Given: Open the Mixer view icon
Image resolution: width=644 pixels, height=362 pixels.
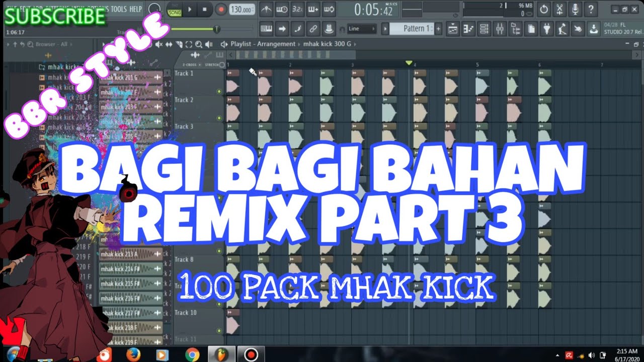Looking at the screenshot, I should point(499,29).
